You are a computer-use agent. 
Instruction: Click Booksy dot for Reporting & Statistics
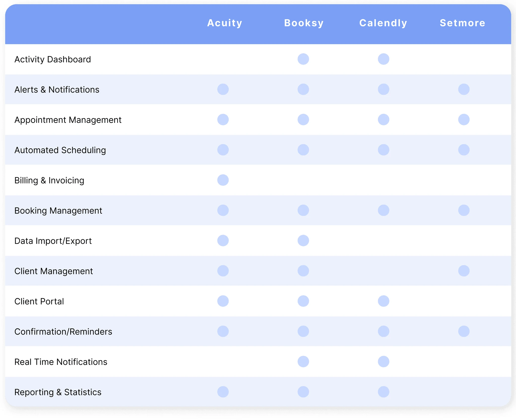(303, 392)
